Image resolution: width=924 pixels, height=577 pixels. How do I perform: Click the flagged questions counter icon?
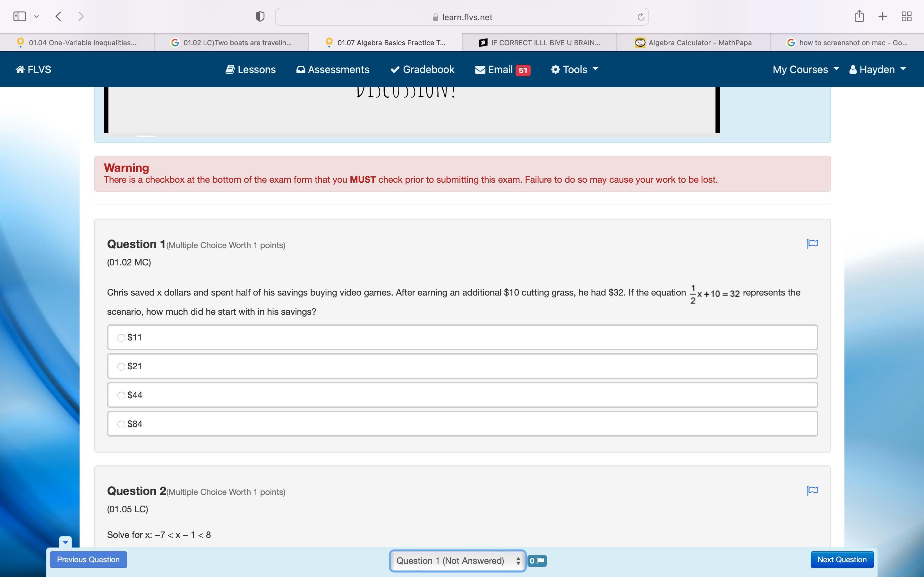pyautogui.click(x=537, y=561)
